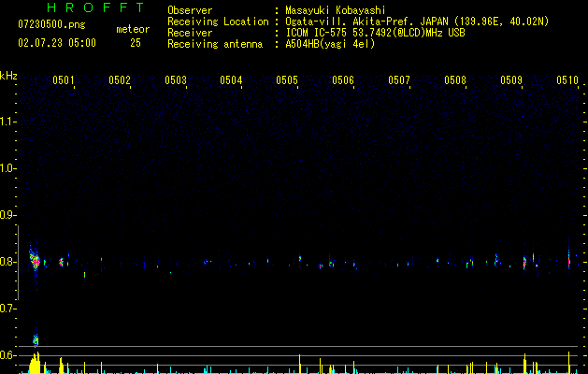Click the 'meteor' label
588x374 pixels.
coord(133,29)
